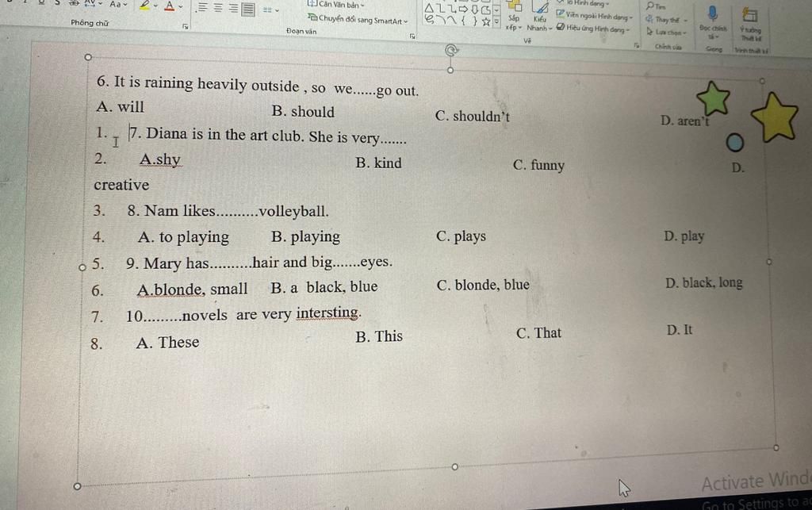This screenshot has height=510, width=812.
Task: Open Ý tưởng Thiết kế design ideas
Action: coord(750,25)
